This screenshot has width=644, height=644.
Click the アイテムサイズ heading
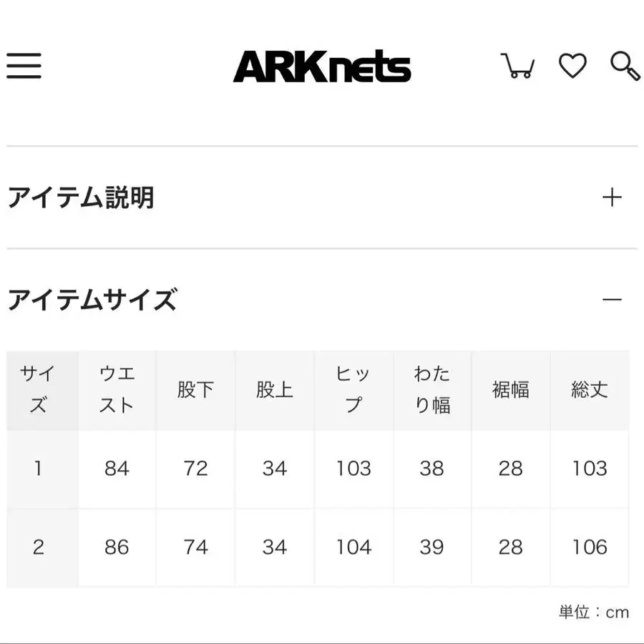[92, 299]
